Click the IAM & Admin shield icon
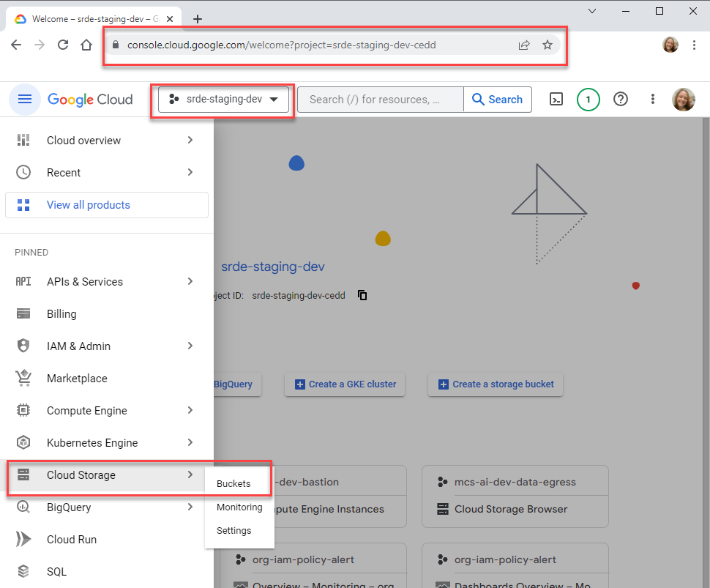 click(x=23, y=346)
